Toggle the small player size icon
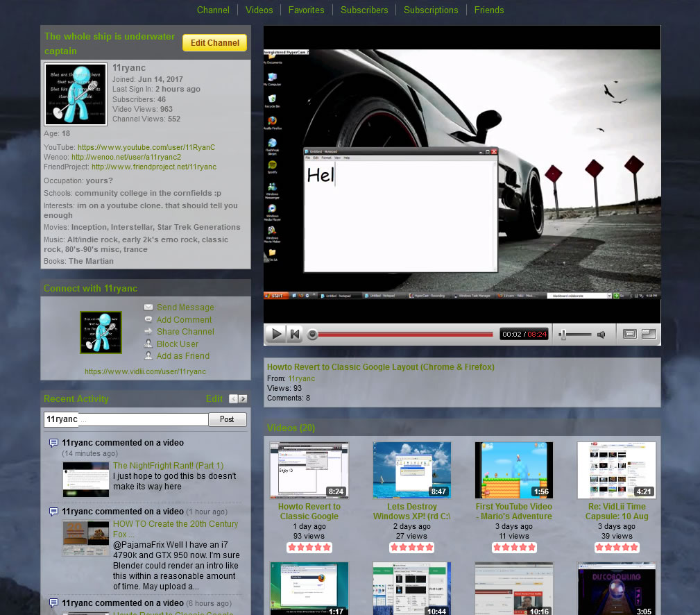 click(629, 334)
